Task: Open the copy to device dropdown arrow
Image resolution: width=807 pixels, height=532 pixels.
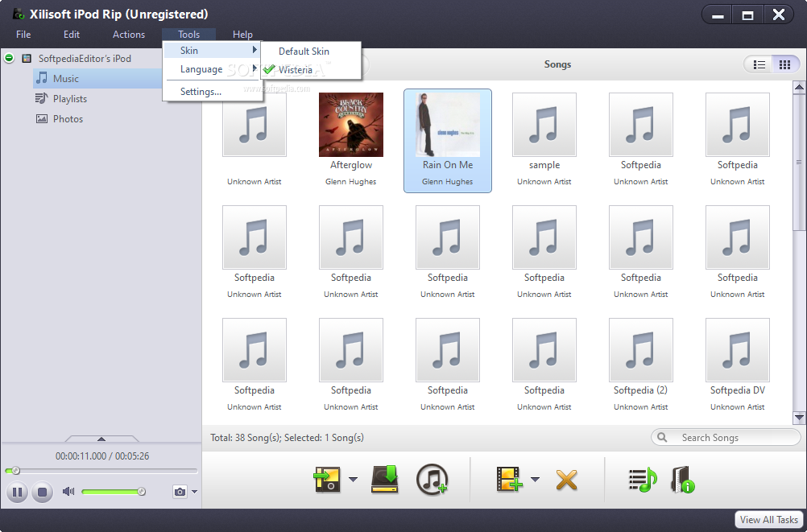Action: pyautogui.click(x=353, y=480)
